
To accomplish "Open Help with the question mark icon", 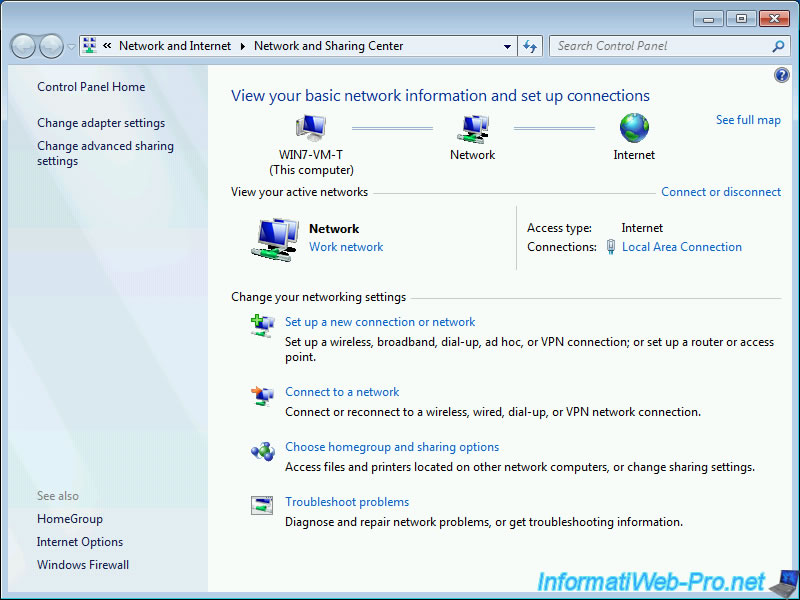I will (x=781, y=76).
